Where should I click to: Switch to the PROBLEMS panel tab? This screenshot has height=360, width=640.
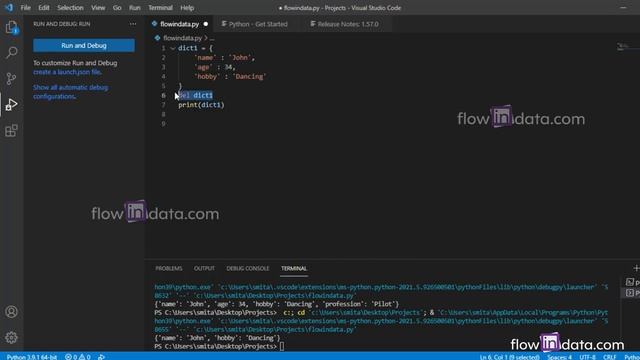(x=169, y=268)
